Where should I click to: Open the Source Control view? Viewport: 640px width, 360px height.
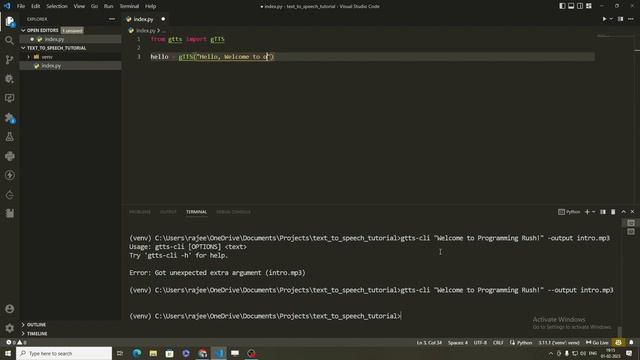pos(9,60)
